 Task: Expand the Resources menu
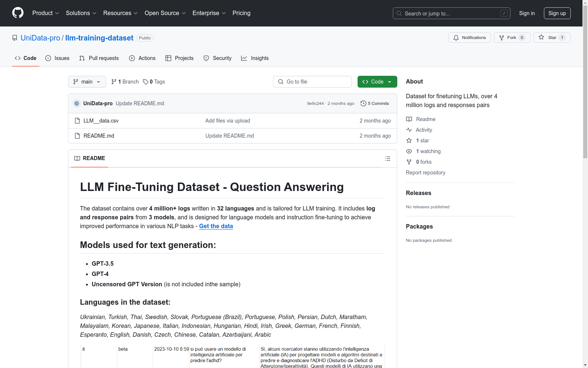click(x=121, y=13)
